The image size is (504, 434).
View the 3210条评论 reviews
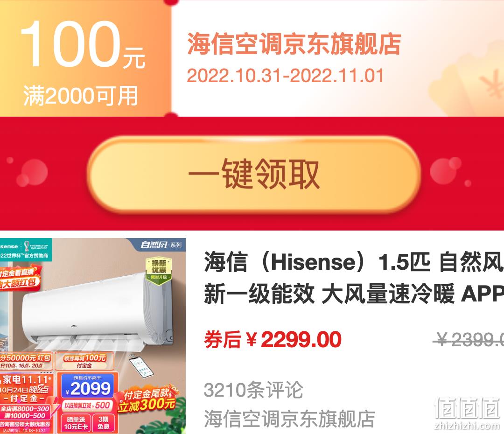(253, 390)
